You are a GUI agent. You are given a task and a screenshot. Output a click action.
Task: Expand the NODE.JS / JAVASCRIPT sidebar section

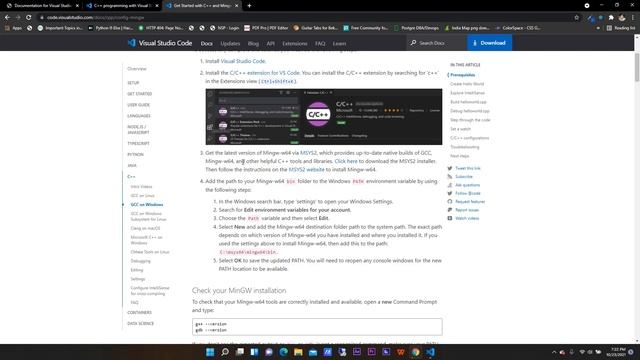coord(138,130)
